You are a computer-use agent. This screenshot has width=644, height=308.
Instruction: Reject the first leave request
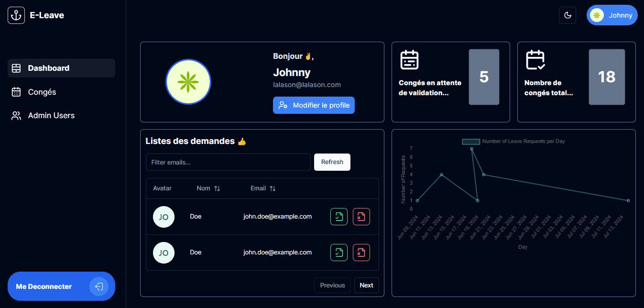click(361, 216)
